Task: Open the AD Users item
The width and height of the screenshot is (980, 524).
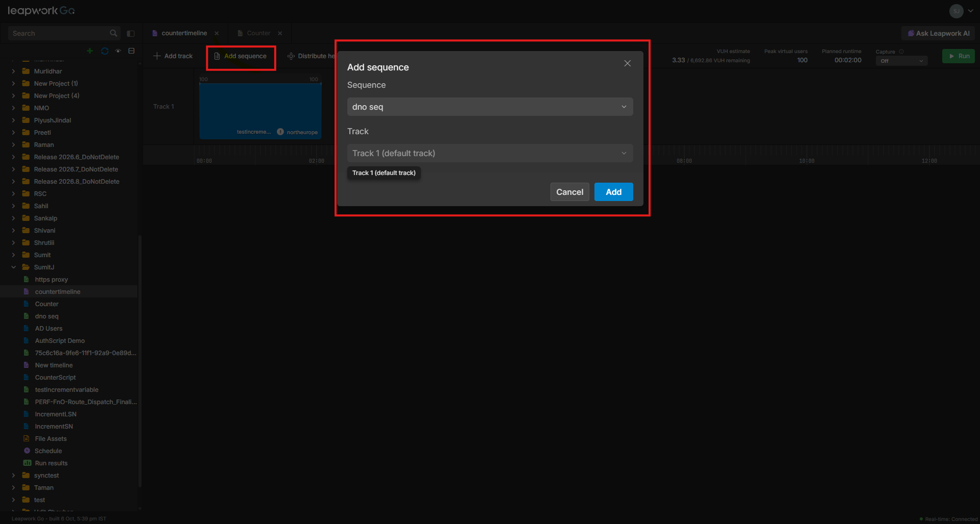Action: 49,329
